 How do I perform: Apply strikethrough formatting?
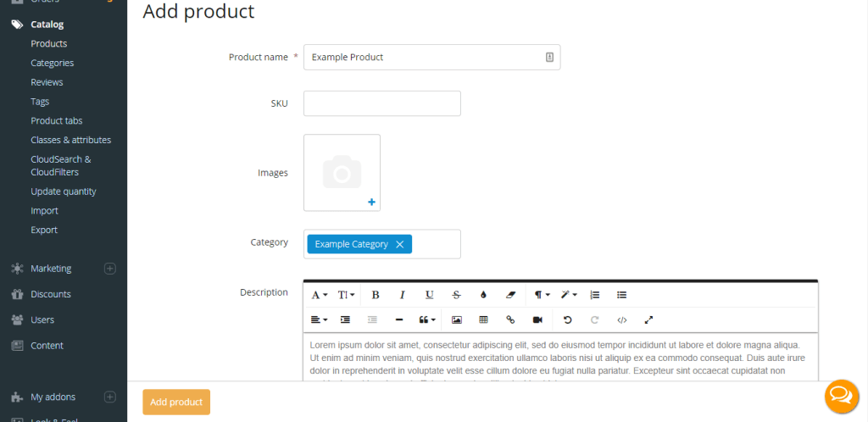456,295
